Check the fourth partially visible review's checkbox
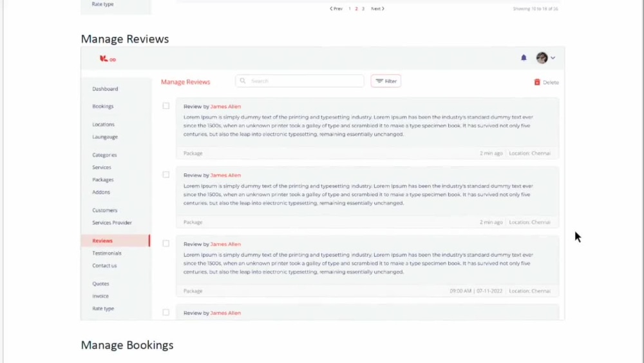644x363 pixels. (166, 313)
